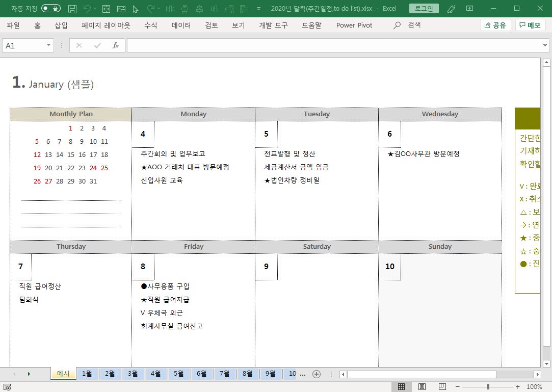Click the Merge and Center icon

(x=107, y=9)
